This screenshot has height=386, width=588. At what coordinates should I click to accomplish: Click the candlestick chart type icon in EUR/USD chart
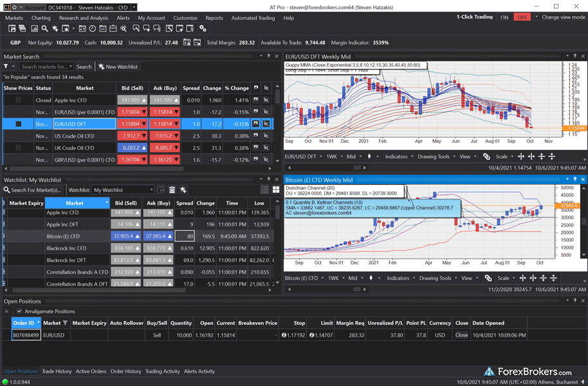point(369,156)
